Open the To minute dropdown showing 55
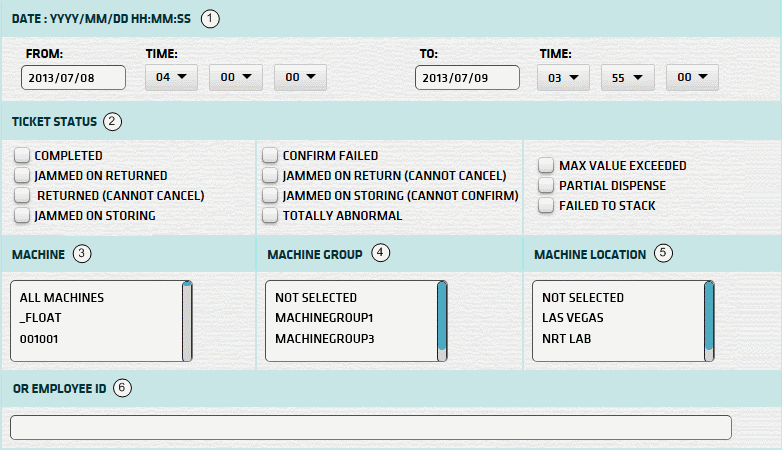 627,77
